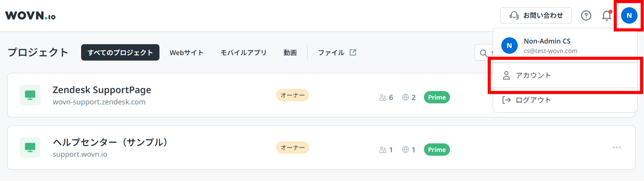Click the help question mark icon
644x181 pixels.
pyautogui.click(x=586, y=15)
